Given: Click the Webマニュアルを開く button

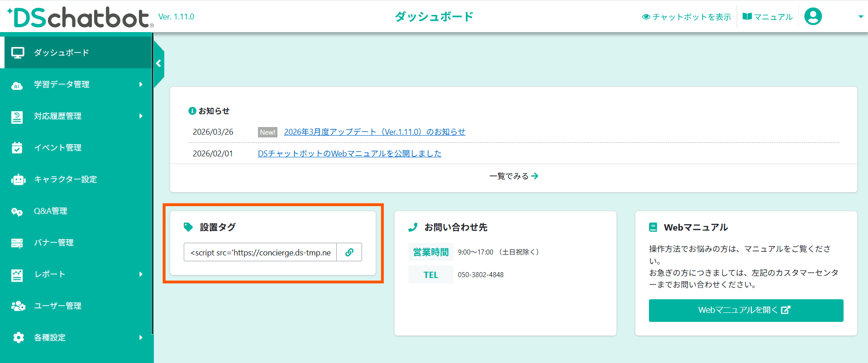Looking at the screenshot, I should 746,311.
